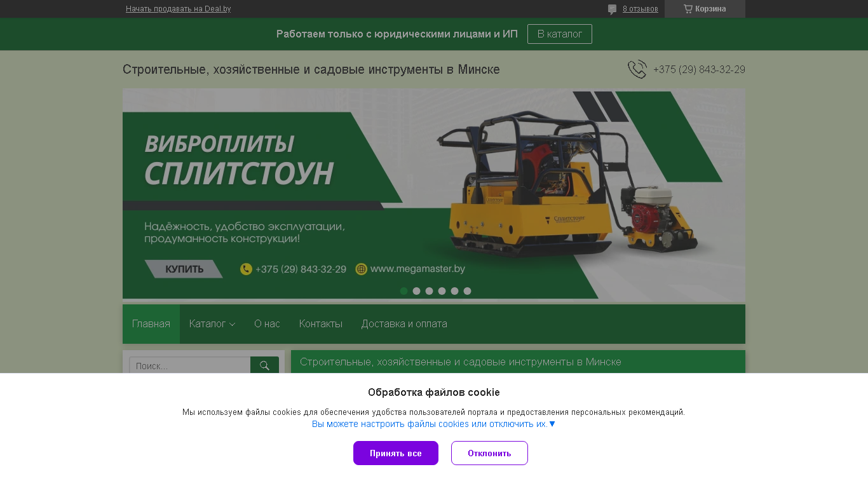Click header phone number +375 (29) 843-32-29
Image resolution: width=868 pixels, height=488 pixels.
click(699, 69)
